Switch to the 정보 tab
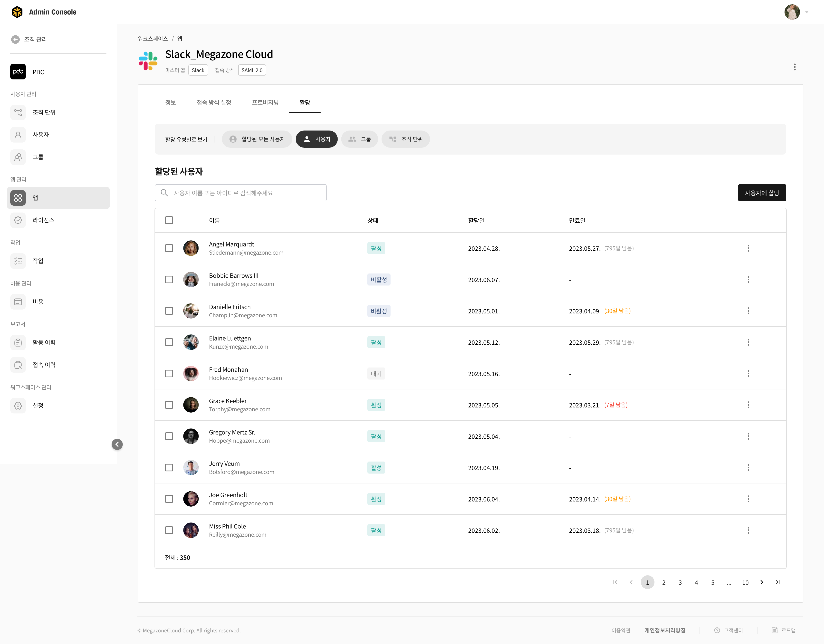Image resolution: width=824 pixels, height=644 pixels. tap(171, 102)
